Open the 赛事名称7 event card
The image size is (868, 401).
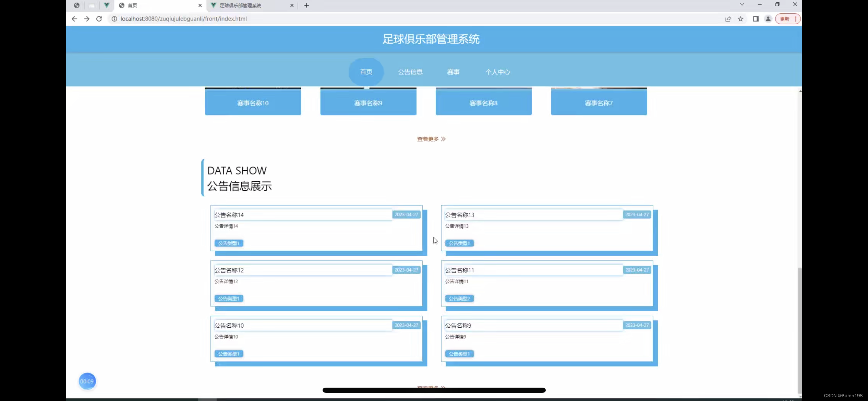point(599,102)
